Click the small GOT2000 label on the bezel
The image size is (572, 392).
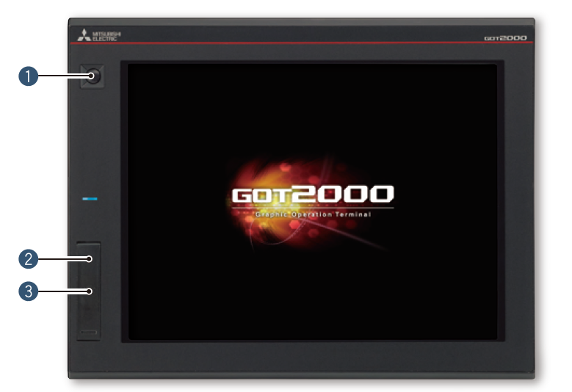[505, 38]
